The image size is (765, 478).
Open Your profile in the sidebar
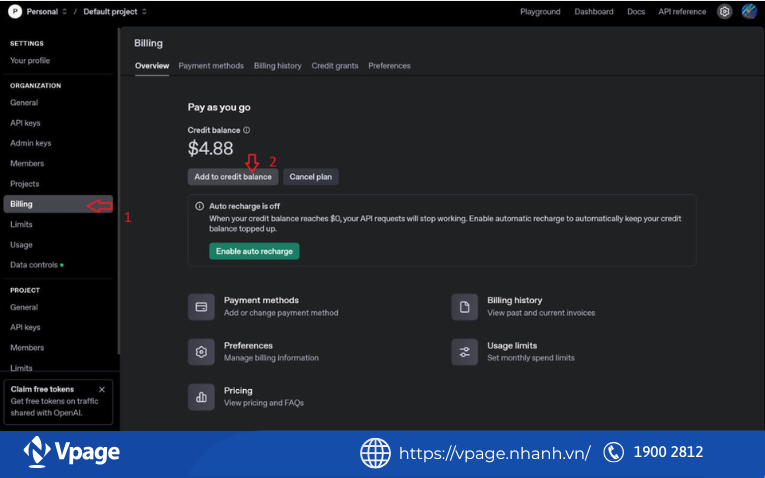30,60
